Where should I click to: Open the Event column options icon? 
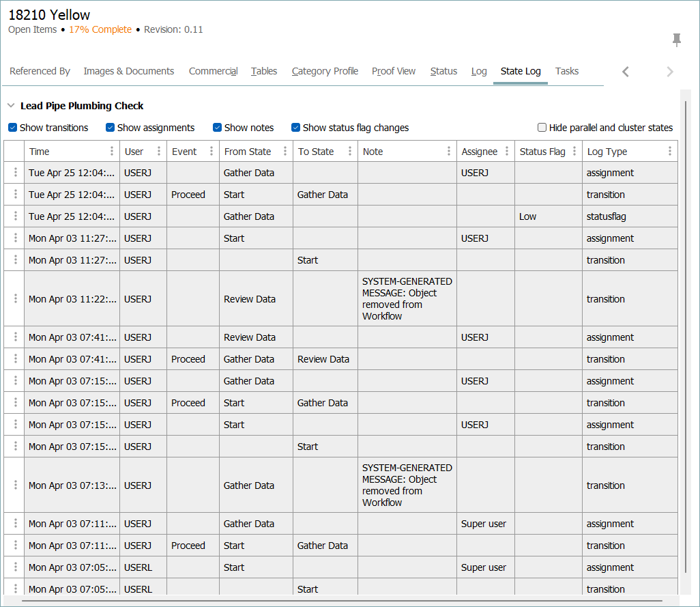click(x=212, y=152)
